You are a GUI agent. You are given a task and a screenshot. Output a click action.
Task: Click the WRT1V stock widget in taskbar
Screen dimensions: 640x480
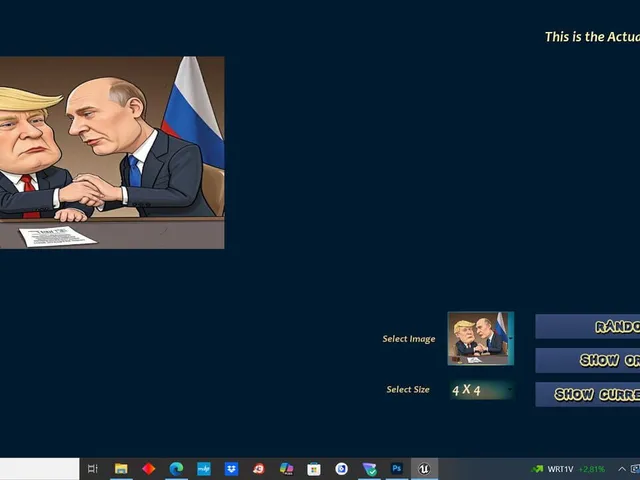(x=568, y=469)
